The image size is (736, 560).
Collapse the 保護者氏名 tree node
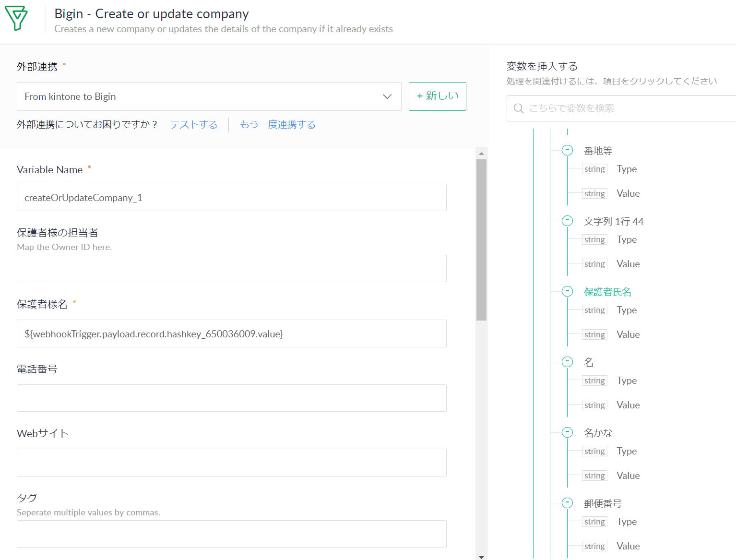coord(567,291)
